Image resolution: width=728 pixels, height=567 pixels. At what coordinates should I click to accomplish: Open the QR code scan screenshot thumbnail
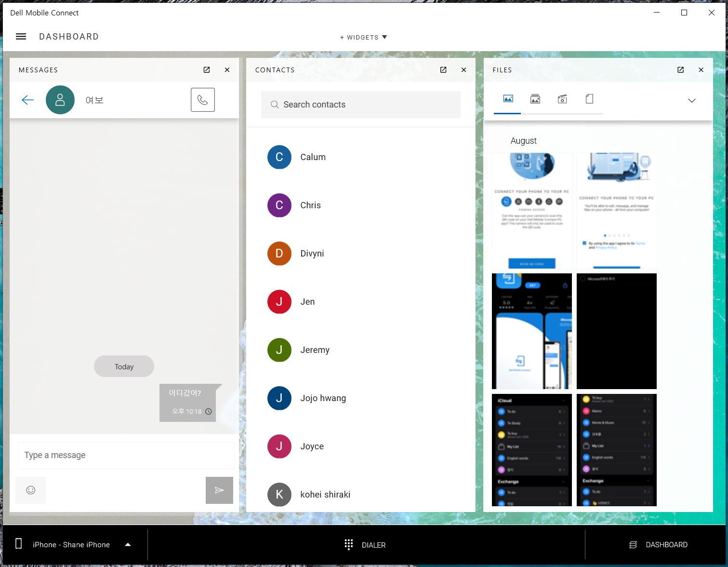[x=532, y=211]
